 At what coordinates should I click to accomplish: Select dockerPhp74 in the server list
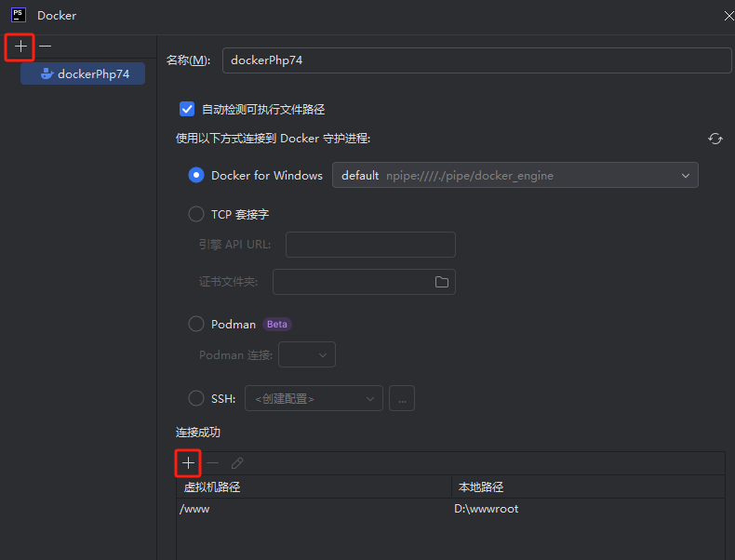(x=83, y=74)
